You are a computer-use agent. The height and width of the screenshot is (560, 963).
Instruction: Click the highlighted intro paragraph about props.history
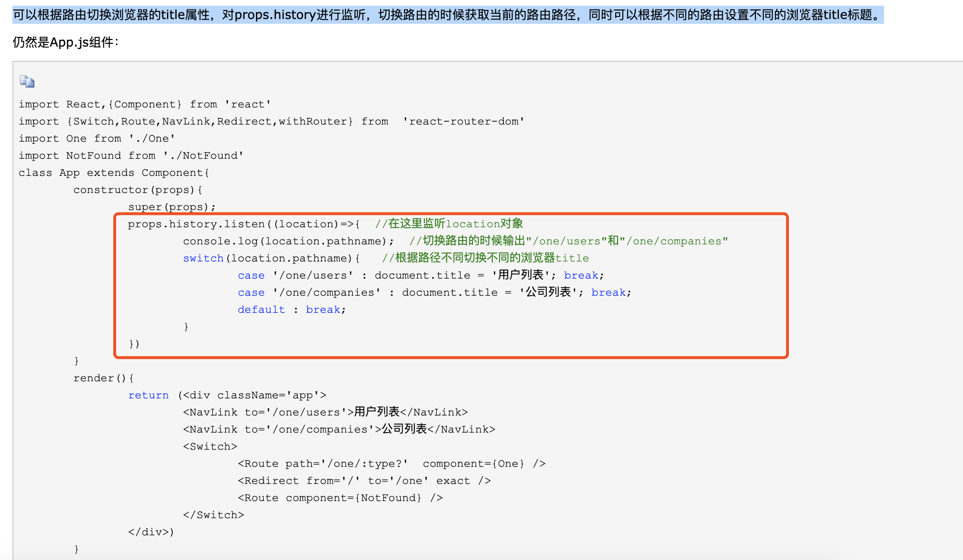coord(447,15)
